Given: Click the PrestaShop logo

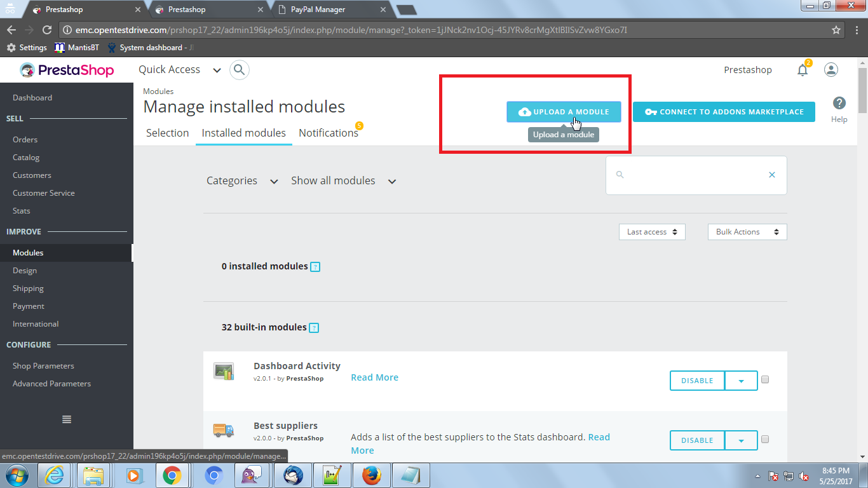Looking at the screenshot, I should (x=66, y=70).
